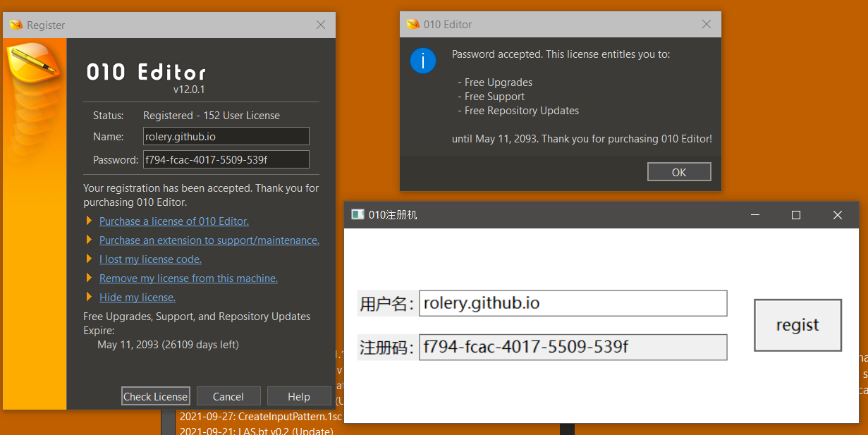This screenshot has height=435, width=868.
Task: Click the 'Status:' label in Register window
Action: 109,116
